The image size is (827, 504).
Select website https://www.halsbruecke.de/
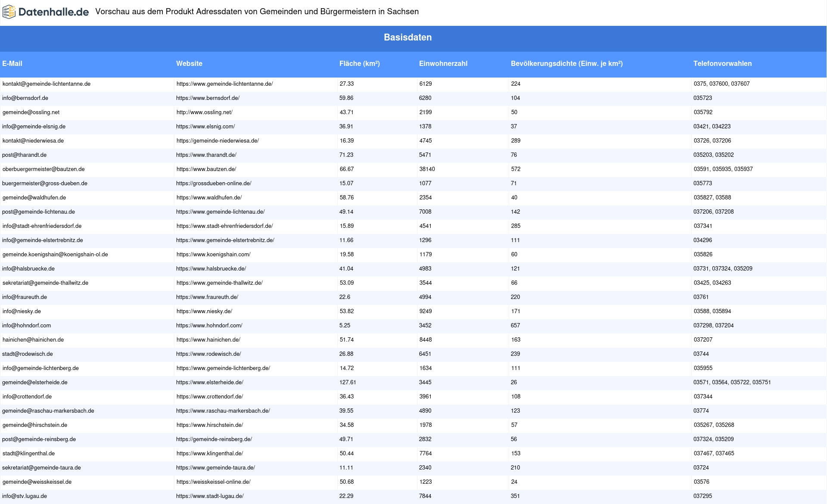pyautogui.click(x=211, y=269)
